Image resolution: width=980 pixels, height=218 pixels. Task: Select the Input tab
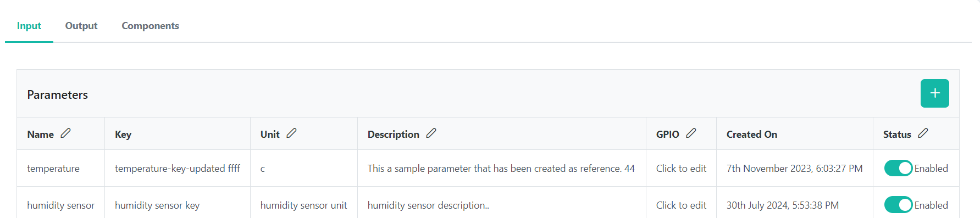click(x=29, y=26)
